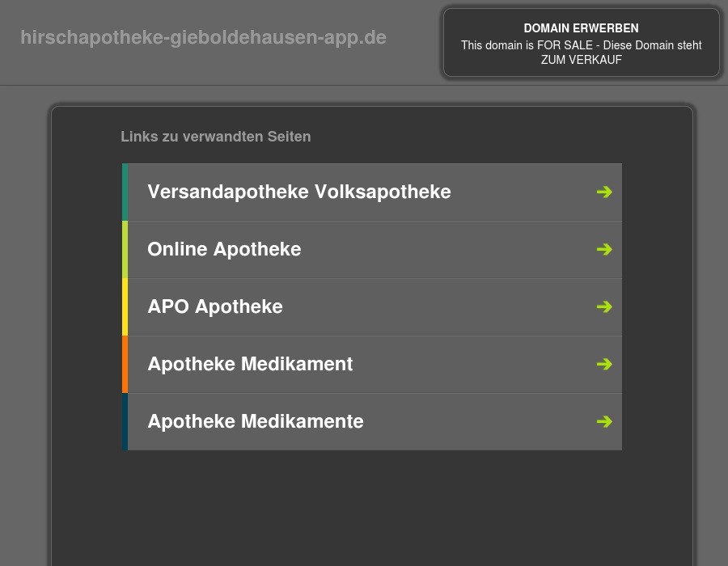Image resolution: width=728 pixels, height=566 pixels.
Task: Select the arrow icon for APO Apotheke
Action: tap(604, 306)
